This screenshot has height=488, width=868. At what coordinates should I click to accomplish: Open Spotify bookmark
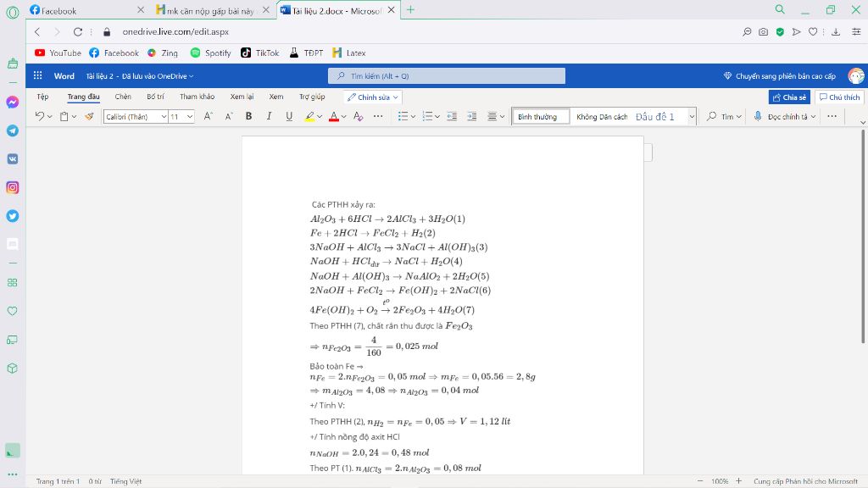click(x=210, y=53)
